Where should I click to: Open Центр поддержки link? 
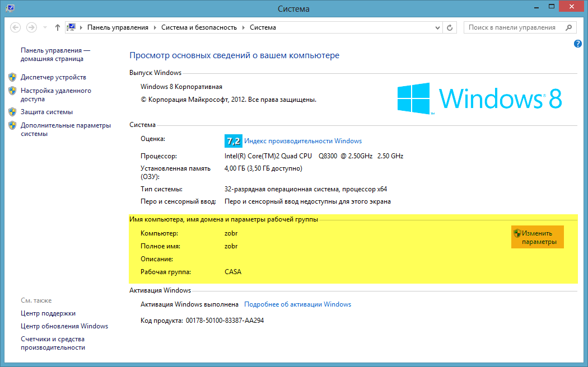48,313
